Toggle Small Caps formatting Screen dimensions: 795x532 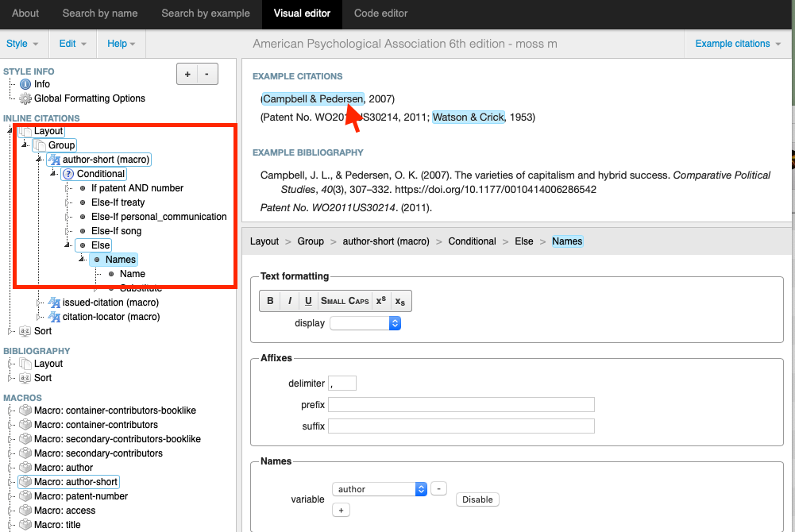coord(345,301)
